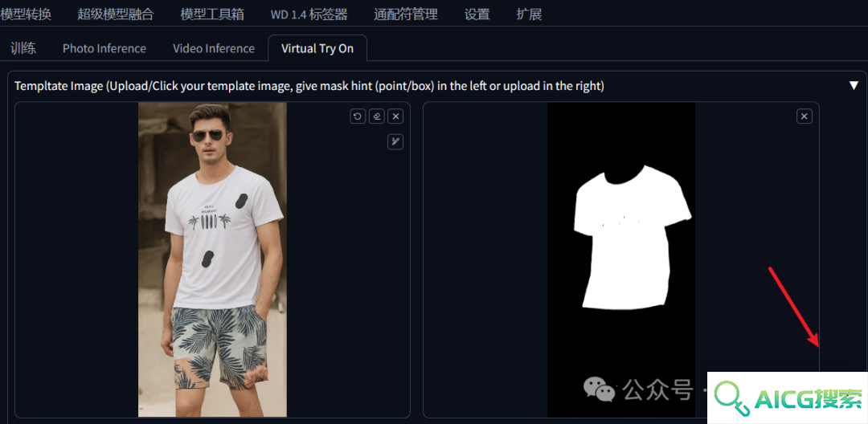The width and height of the screenshot is (868, 424).
Task: Go to WD 1.4 标签器 tab
Action: pyautogui.click(x=309, y=14)
